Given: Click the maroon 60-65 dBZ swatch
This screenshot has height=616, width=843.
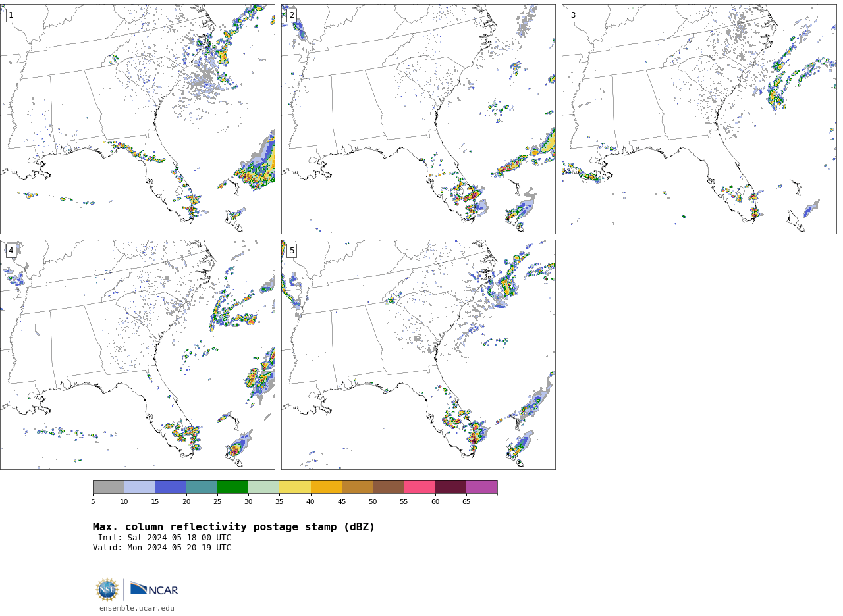Looking at the screenshot, I should (x=450, y=487).
